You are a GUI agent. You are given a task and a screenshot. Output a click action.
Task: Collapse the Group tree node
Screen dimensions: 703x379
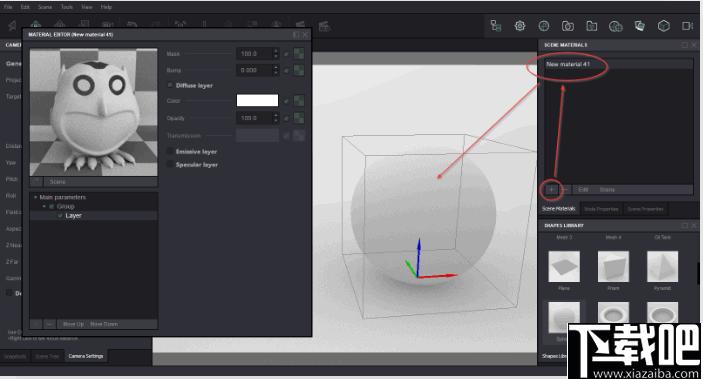click(44, 206)
